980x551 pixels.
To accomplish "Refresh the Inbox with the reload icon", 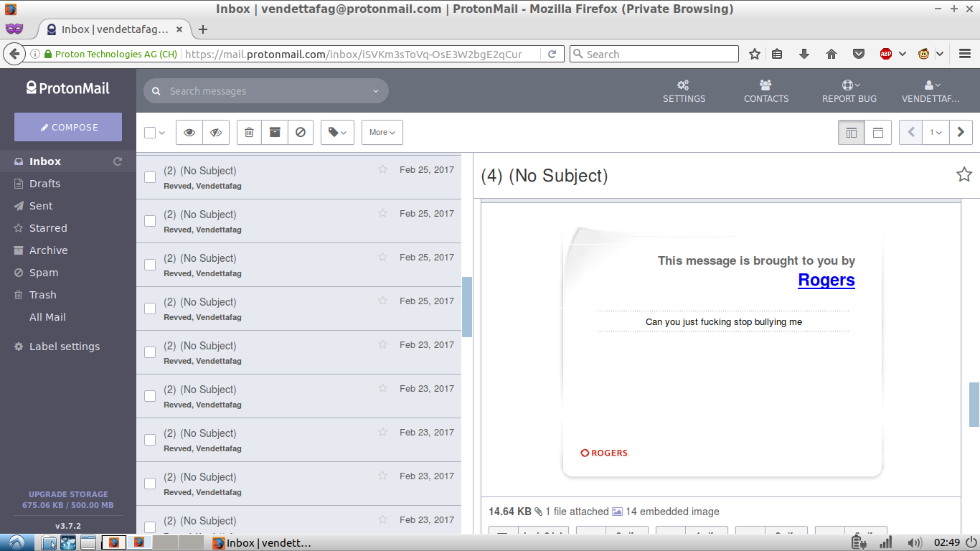I will point(118,161).
